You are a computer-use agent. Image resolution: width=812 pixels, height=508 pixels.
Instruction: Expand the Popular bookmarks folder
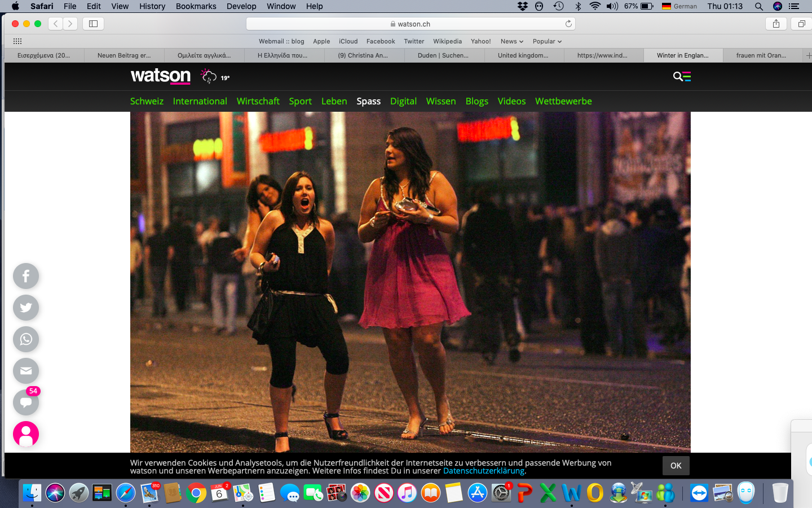547,41
